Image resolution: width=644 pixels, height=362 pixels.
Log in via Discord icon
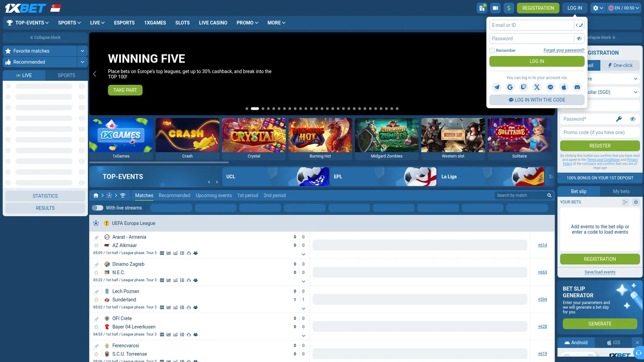click(x=577, y=87)
